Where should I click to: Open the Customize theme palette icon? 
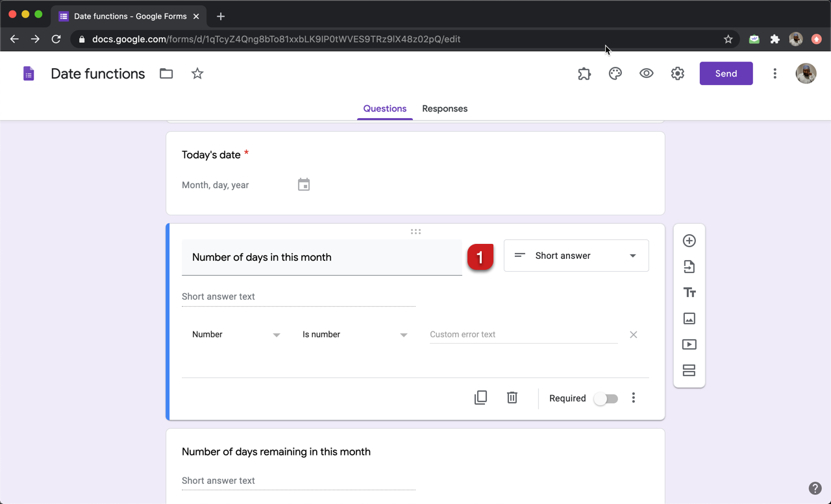[x=615, y=73]
